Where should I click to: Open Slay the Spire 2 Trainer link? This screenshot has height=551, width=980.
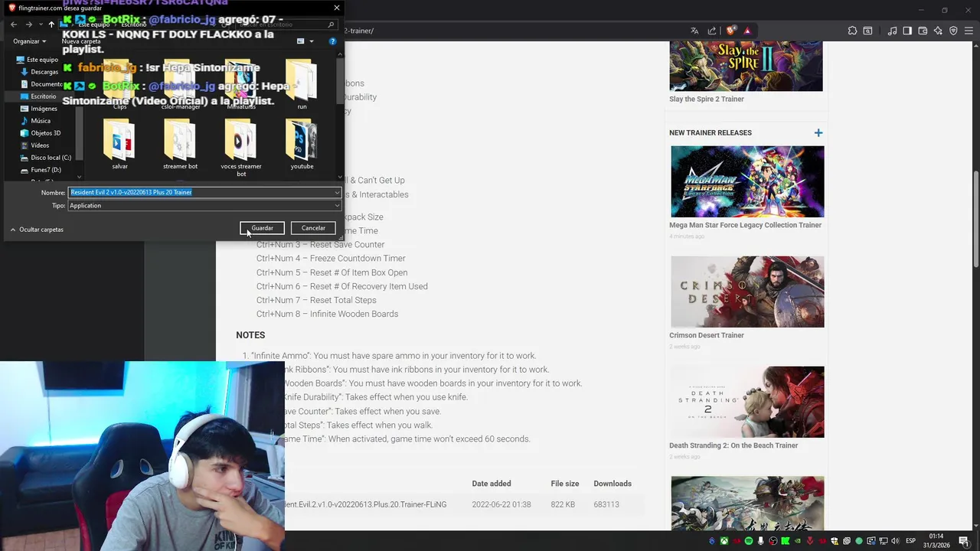pos(707,99)
